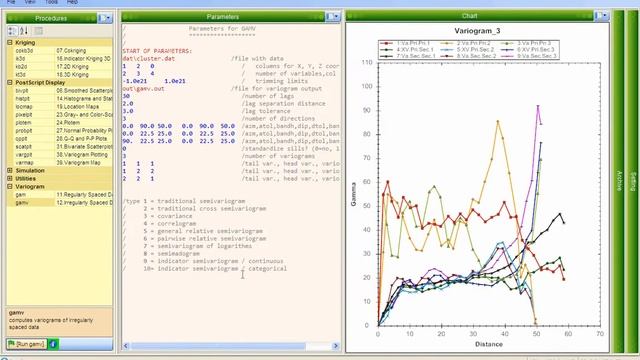The height and width of the screenshot is (360, 640).
Task: Click the Gamma y-axis label
Action: pos(353,194)
